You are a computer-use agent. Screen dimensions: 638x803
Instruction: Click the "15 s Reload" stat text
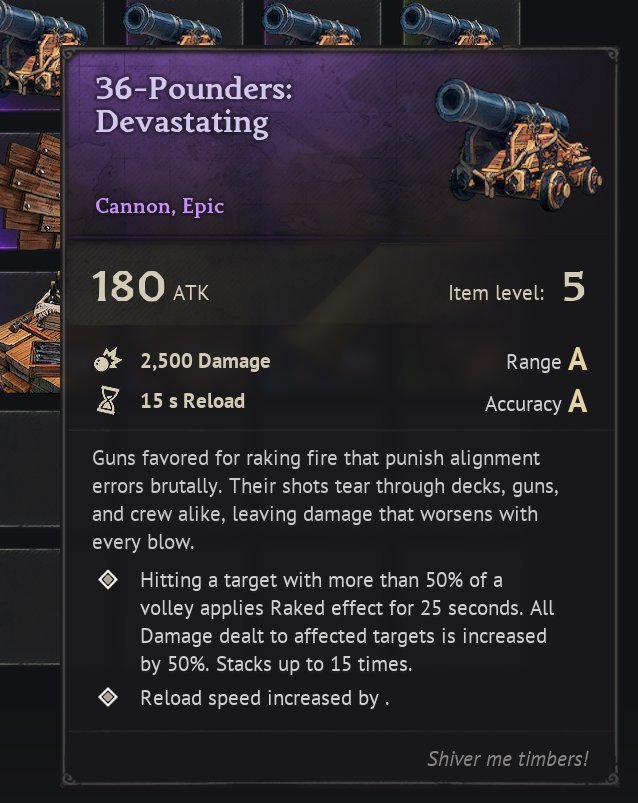[x=192, y=402]
